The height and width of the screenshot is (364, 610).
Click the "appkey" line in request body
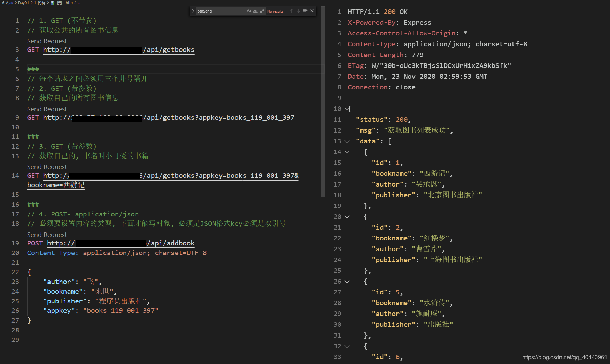click(x=101, y=311)
